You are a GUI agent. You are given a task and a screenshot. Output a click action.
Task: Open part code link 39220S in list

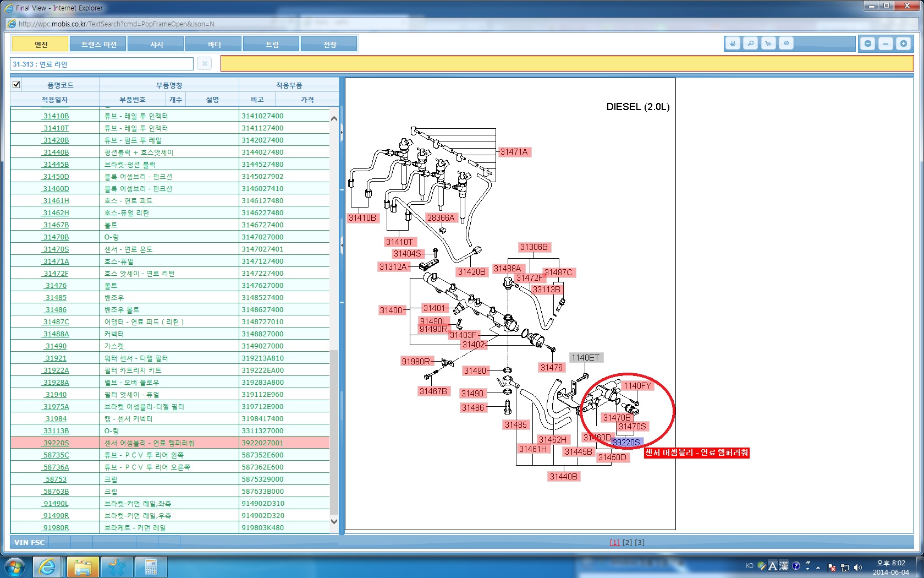point(56,443)
